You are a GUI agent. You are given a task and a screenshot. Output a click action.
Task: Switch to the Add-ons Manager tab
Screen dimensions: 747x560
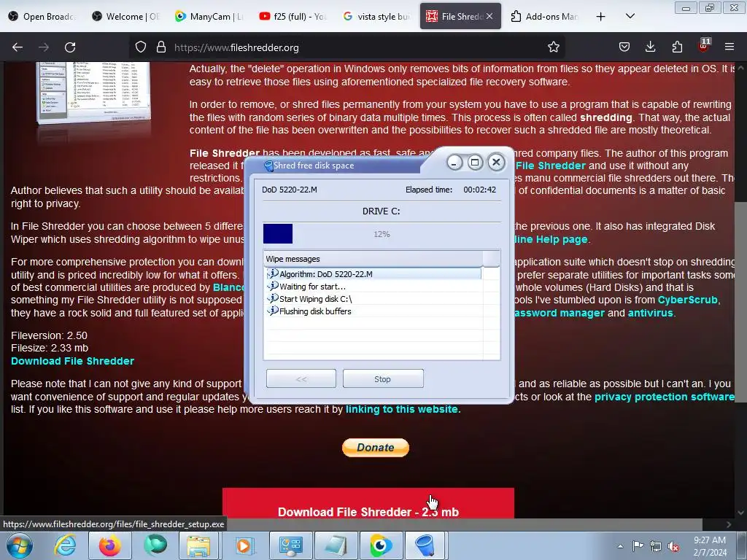tap(544, 16)
